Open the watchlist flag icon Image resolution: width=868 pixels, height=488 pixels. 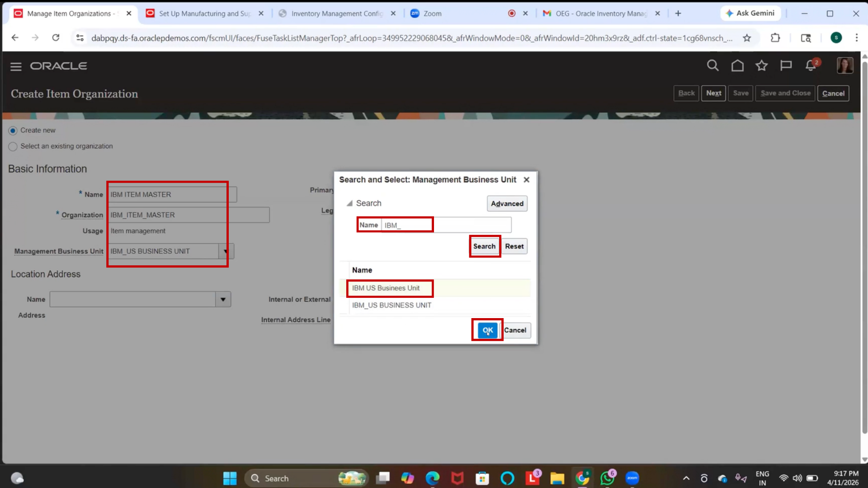786,66
